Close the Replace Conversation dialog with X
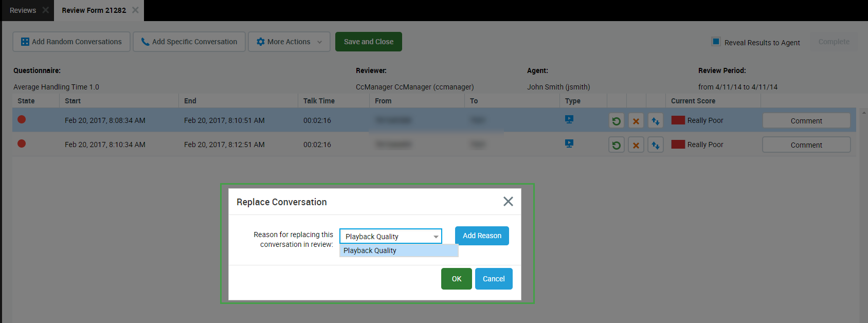868x323 pixels. pos(508,202)
